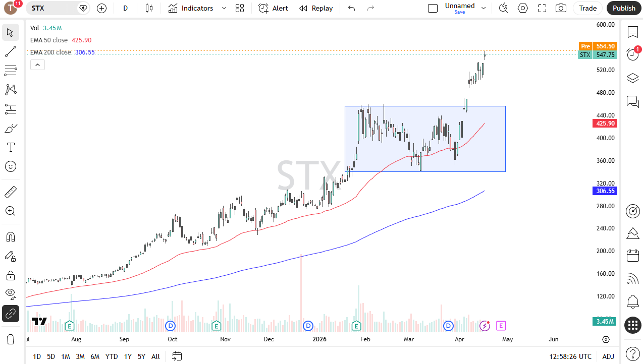Open the news feed icon
Viewport: 643px width, 364px height.
[x=633, y=279]
